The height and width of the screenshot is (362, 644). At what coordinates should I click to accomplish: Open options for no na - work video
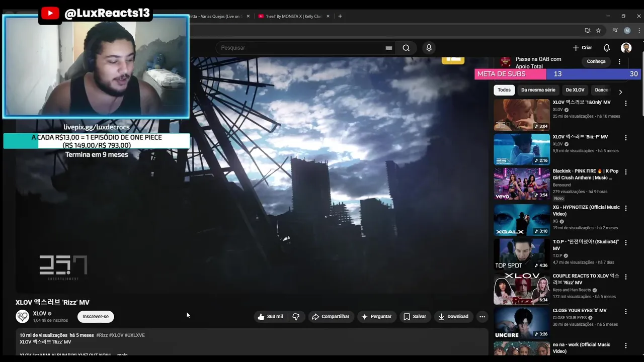(x=626, y=345)
